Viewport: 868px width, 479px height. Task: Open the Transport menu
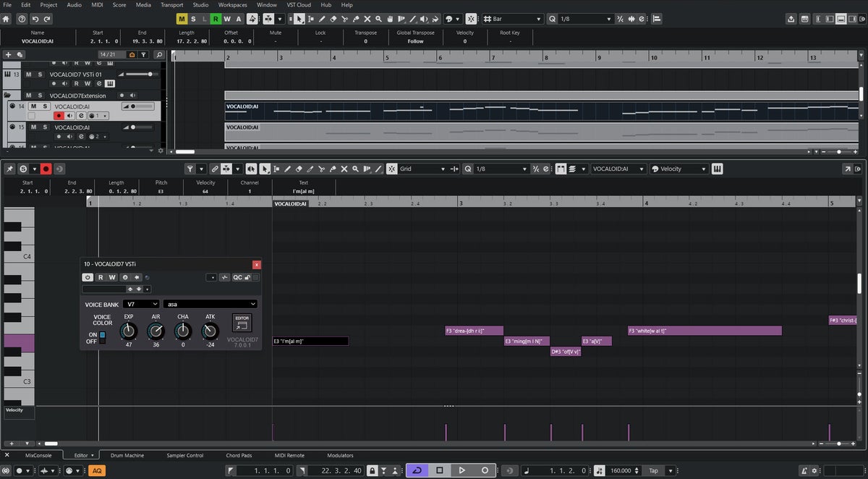[x=171, y=4]
